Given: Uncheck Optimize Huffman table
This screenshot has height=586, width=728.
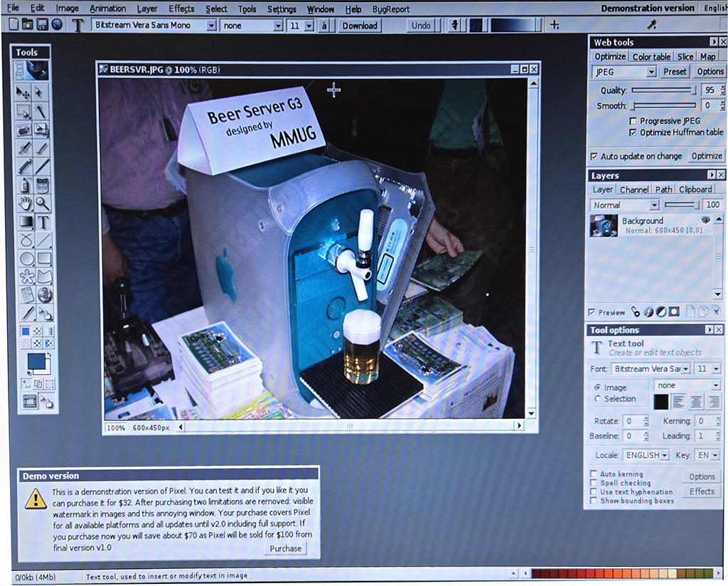Looking at the screenshot, I should pyautogui.click(x=632, y=133).
